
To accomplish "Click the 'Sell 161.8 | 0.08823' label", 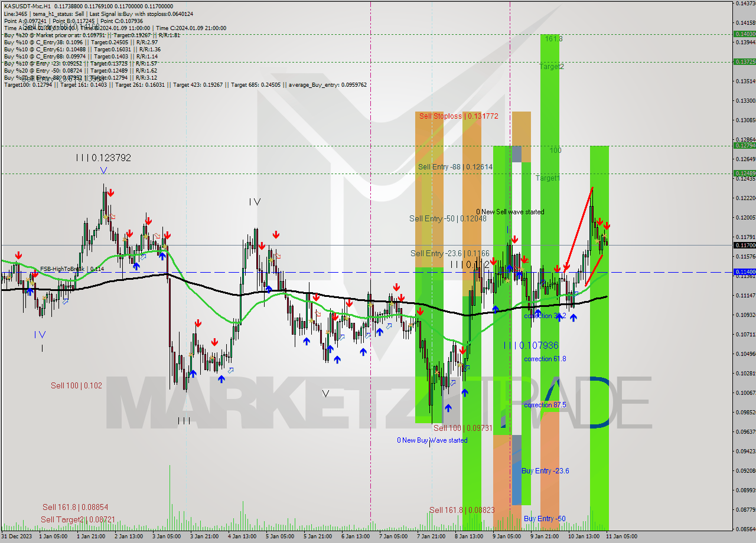I will click(461, 510).
